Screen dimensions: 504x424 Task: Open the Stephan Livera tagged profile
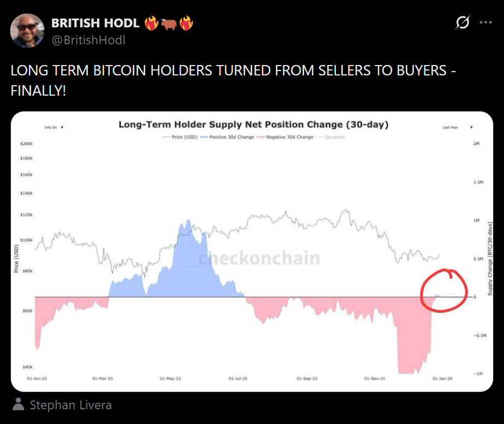(x=70, y=405)
